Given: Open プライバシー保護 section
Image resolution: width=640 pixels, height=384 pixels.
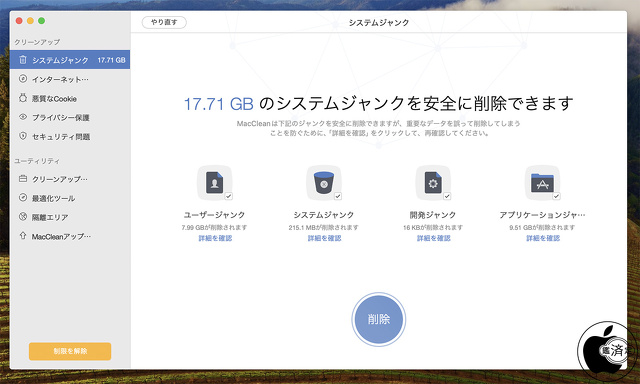Looking at the screenshot, I should pyautogui.click(x=70, y=118).
